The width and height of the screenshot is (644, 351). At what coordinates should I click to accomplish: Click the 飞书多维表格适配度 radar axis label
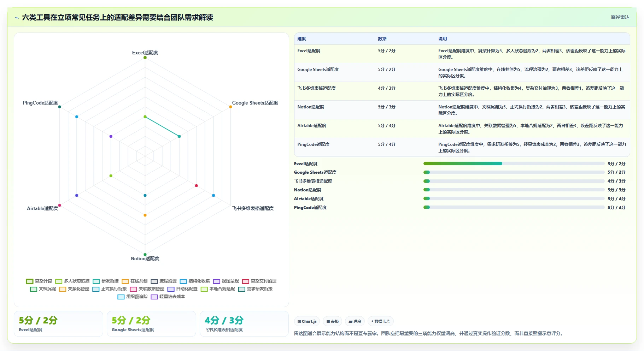click(253, 208)
